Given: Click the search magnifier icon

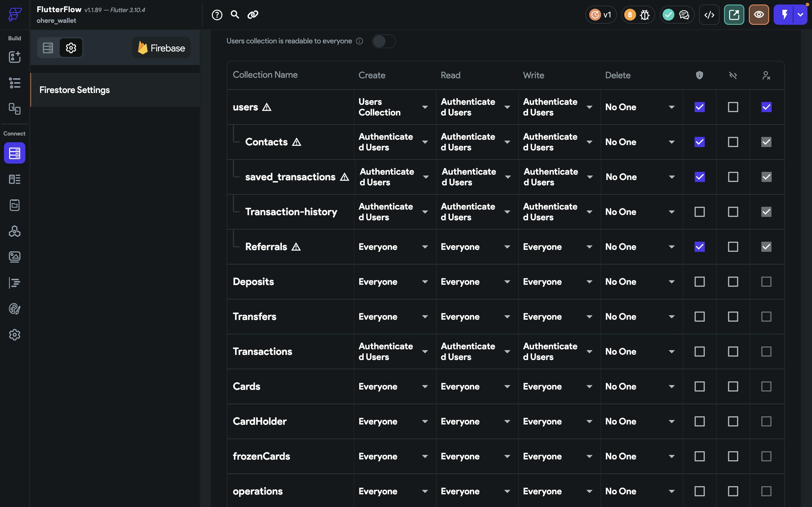Looking at the screenshot, I should coord(235,14).
